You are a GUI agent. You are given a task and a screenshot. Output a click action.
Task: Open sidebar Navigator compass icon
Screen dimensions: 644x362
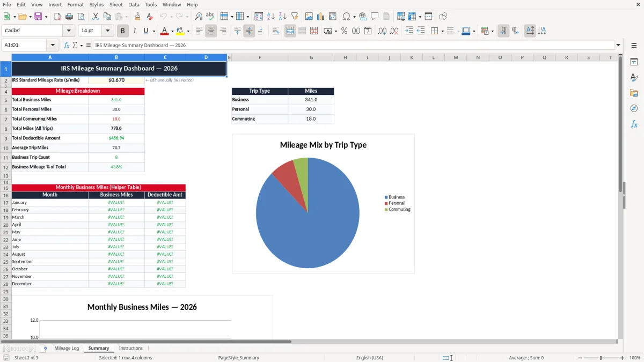pos(634,108)
